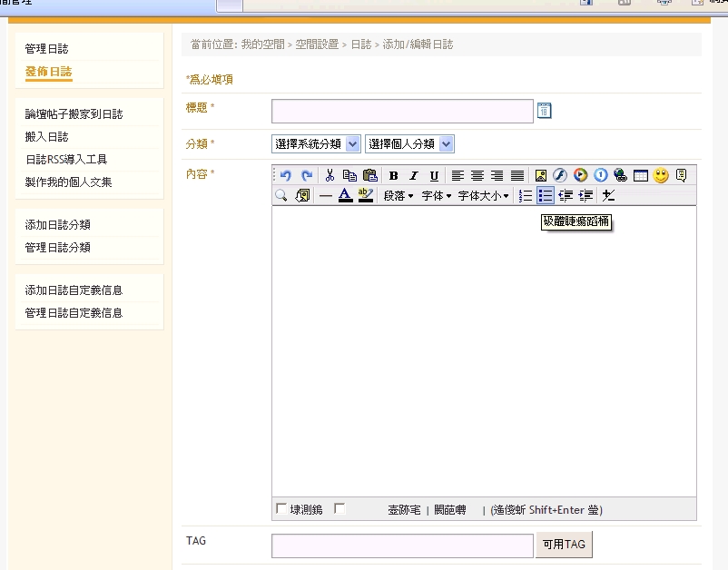Viewport: 728px width, 570px height.
Task: Open 論壇帖子搬家到日誌 sidebar link
Action: pyautogui.click(x=74, y=114)
